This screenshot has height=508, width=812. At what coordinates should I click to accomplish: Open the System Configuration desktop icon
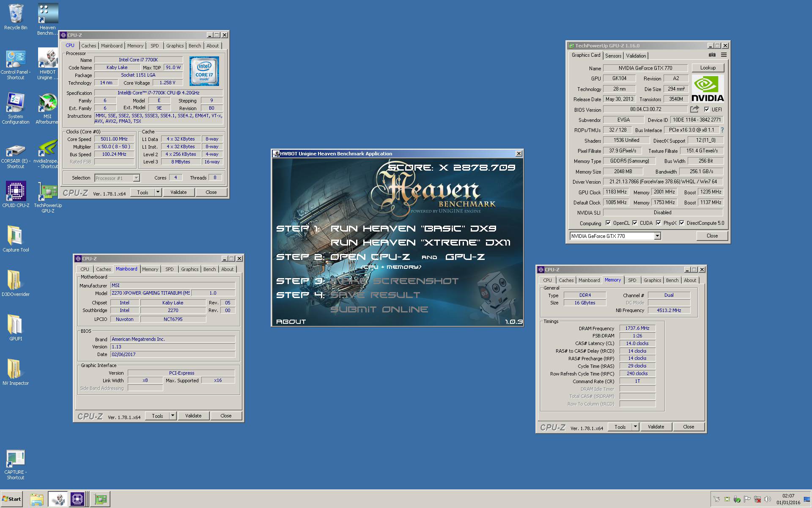[16, 109]
